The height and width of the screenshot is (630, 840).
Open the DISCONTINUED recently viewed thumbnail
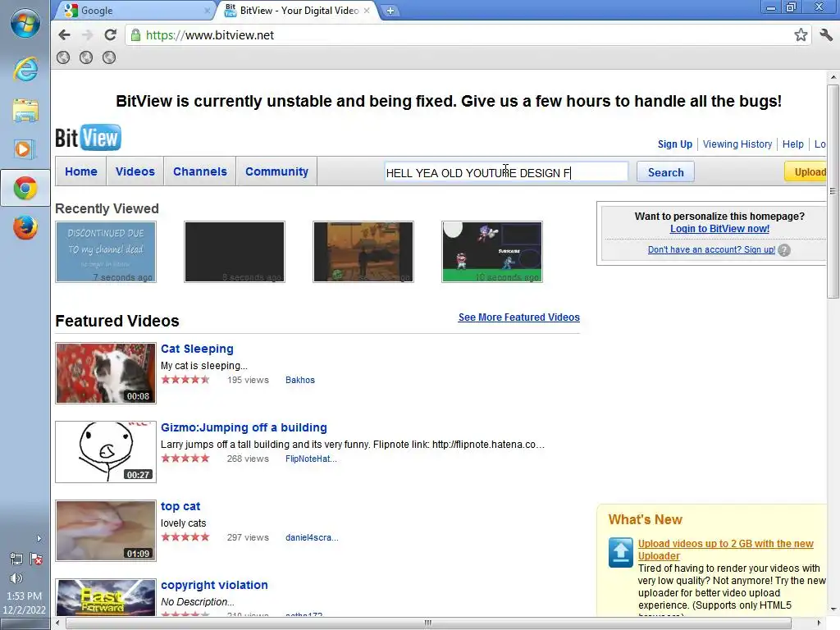[106, 252]
